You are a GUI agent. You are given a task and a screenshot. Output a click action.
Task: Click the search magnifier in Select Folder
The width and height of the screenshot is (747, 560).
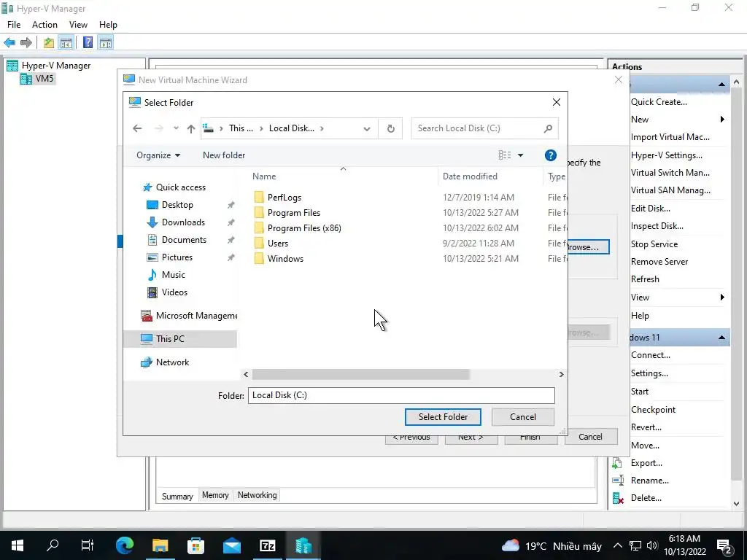pos(548,128)
